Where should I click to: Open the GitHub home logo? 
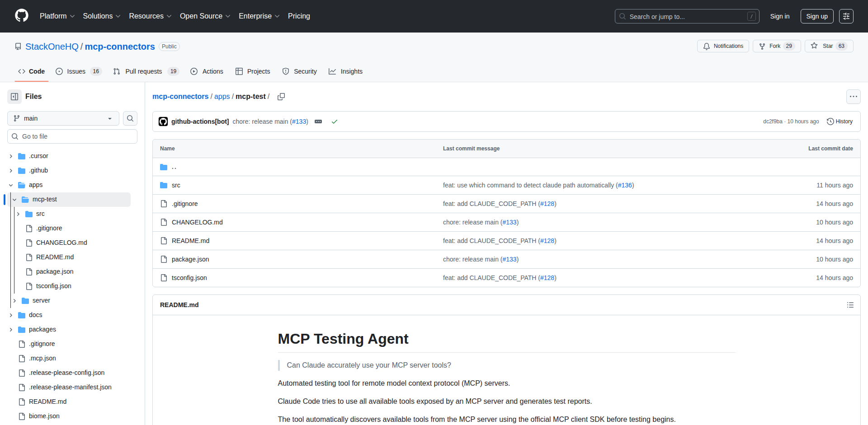(22, 16)
